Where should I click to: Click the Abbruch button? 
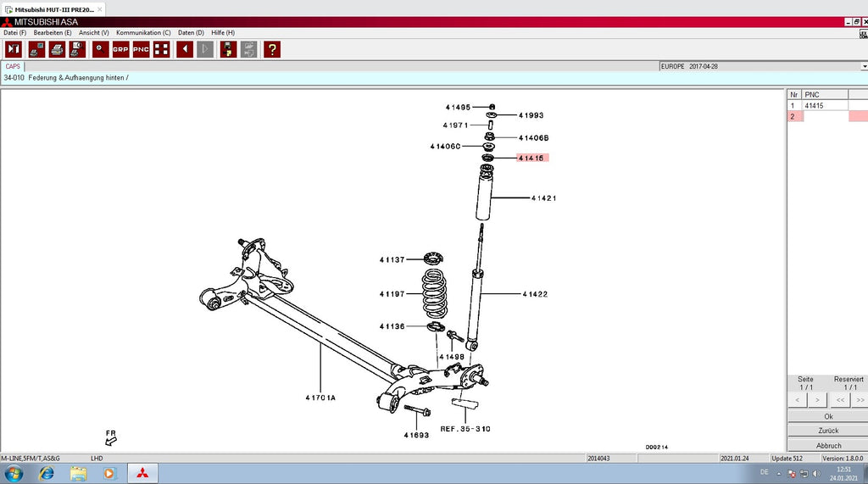(828, 445)
